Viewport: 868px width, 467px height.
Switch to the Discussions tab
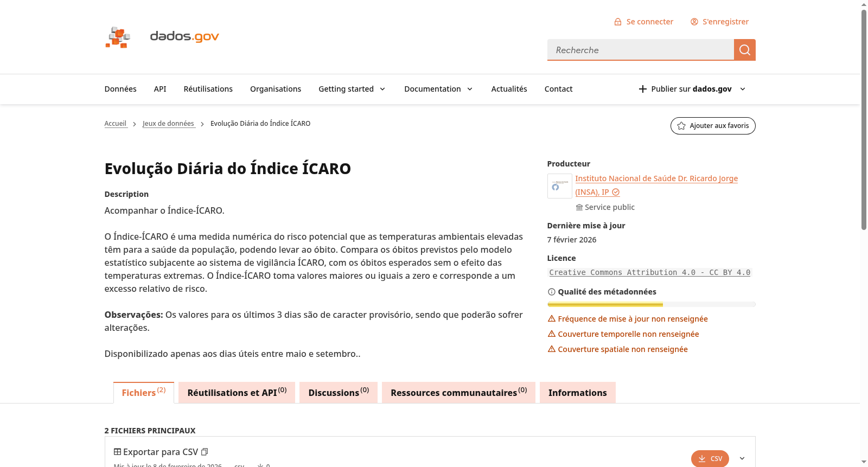(x=339, y=393)
